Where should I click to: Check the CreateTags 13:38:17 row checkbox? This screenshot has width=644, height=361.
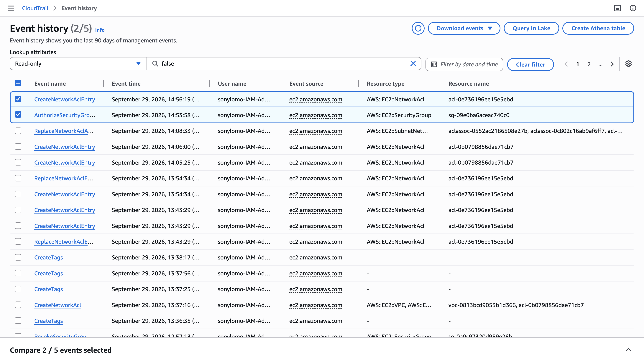(18, 257)
